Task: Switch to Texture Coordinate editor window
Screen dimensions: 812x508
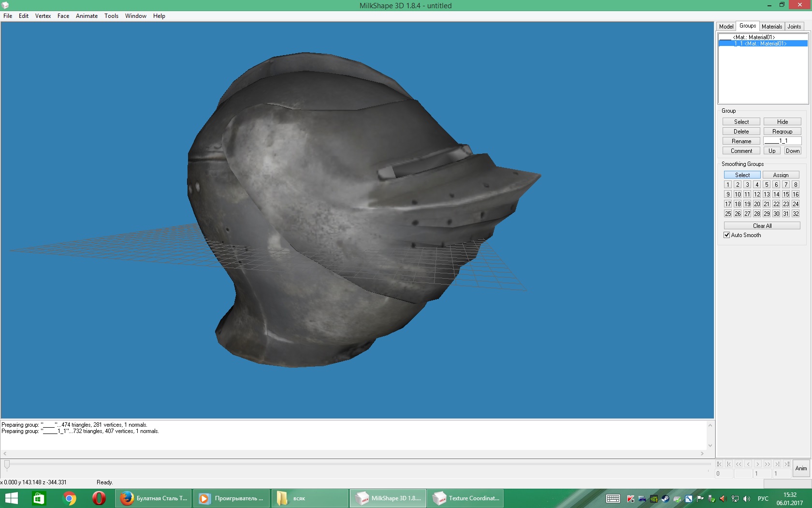Action: tap(465, 498)
